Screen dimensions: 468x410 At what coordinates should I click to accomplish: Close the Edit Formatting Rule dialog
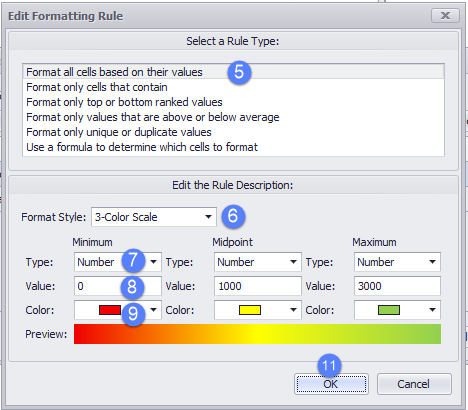[x=445, y=16]
